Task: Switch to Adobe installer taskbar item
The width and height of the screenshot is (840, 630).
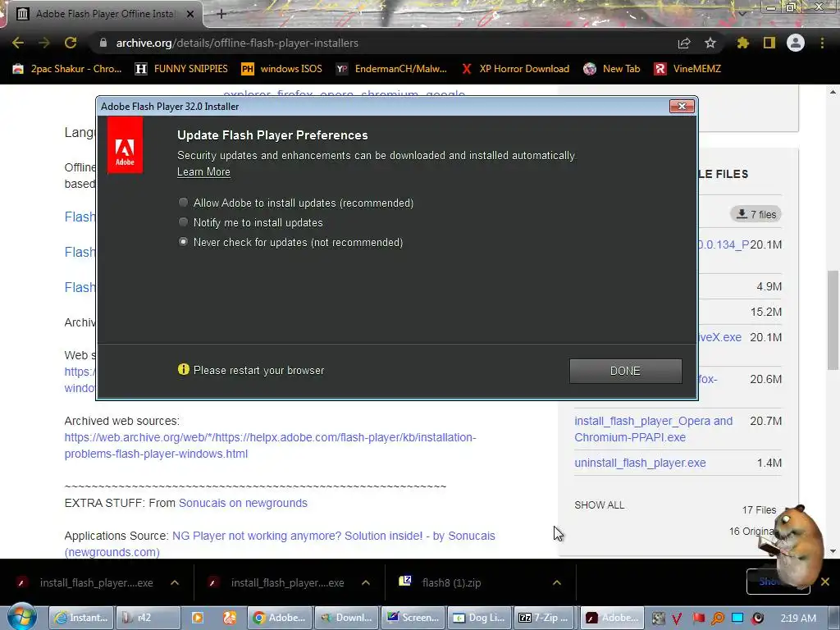Action: [x=612, y=618]
